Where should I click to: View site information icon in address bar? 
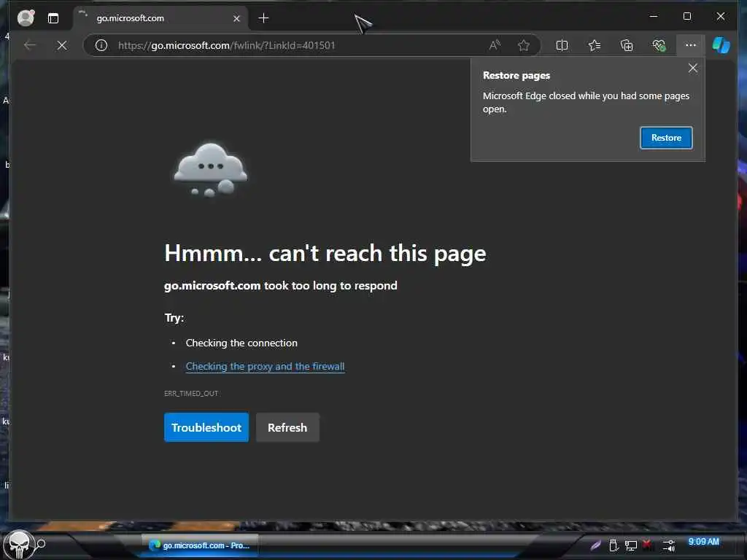(x=101, y=45)
